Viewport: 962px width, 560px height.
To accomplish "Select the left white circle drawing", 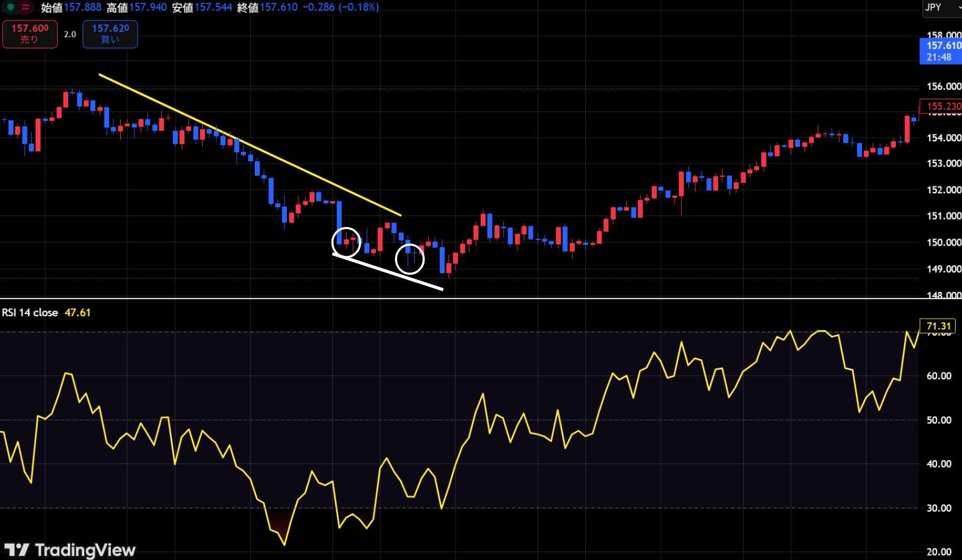I will click(x=346, y=243).
